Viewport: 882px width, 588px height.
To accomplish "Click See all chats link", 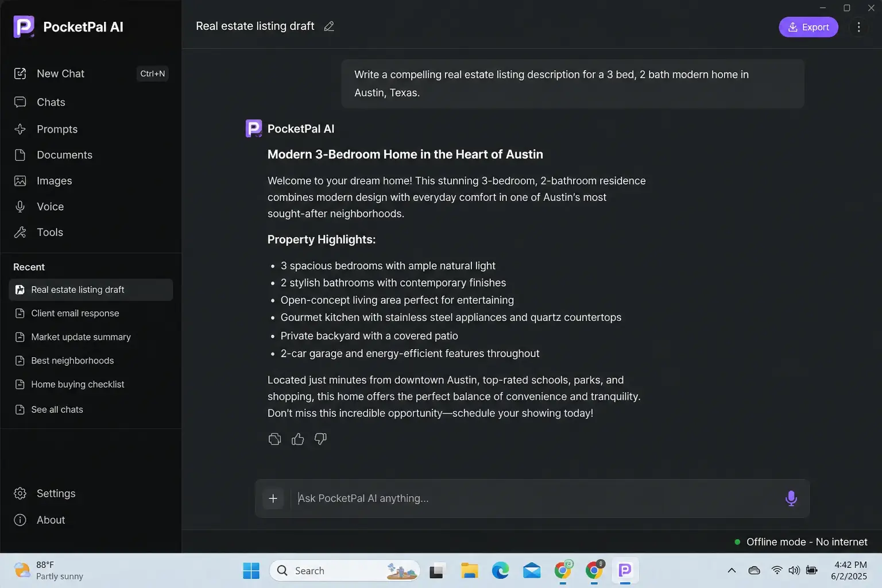I will tap(57, 409).
